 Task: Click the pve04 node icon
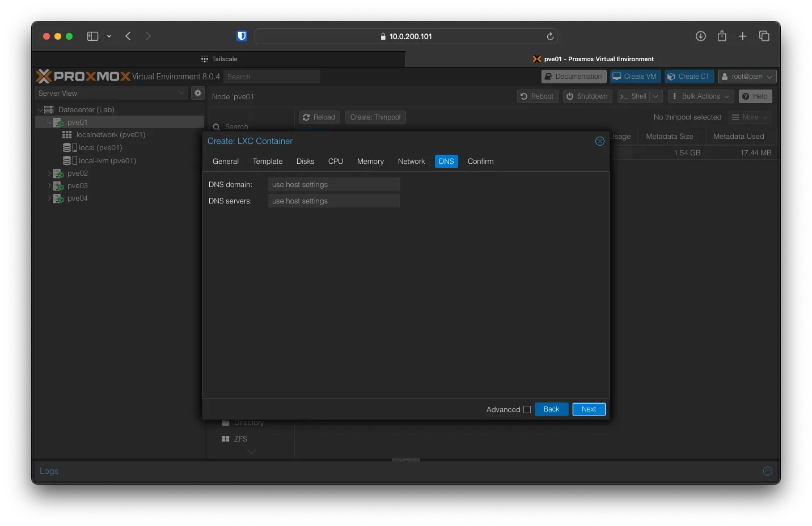(x=58, y=198)
